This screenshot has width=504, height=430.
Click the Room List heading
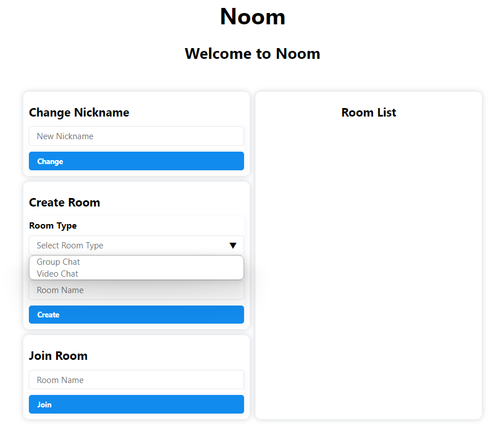click(369, 113)
